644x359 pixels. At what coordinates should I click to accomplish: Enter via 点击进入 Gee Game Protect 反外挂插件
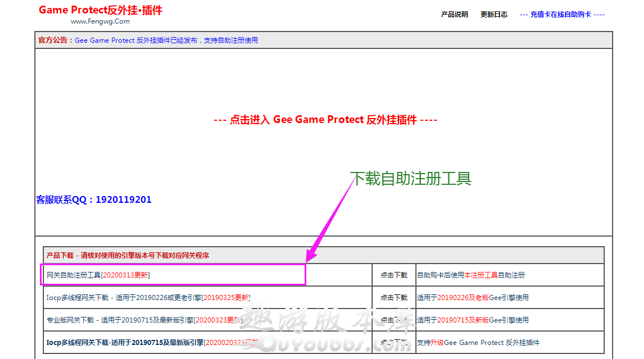(x=325, y=120)
